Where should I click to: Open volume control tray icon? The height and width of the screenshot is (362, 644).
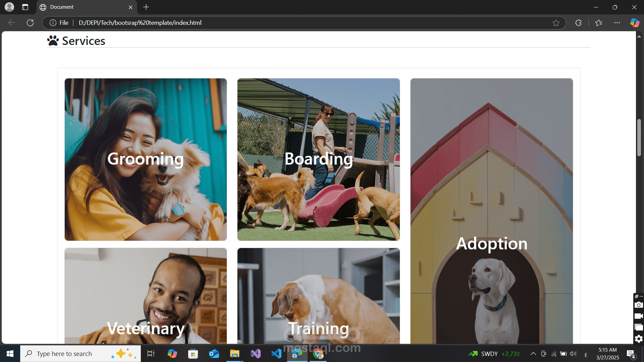[x=573, y=354]
